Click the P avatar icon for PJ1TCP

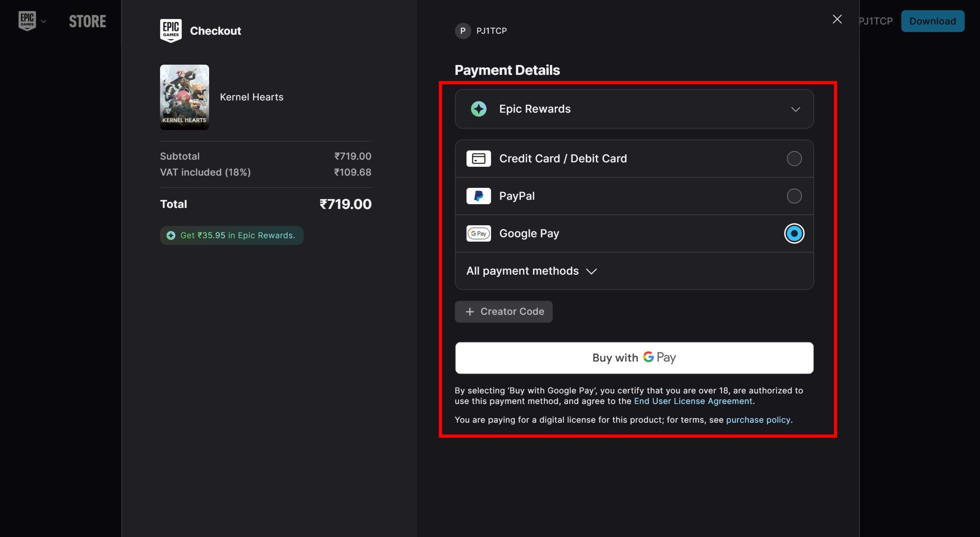463,31
